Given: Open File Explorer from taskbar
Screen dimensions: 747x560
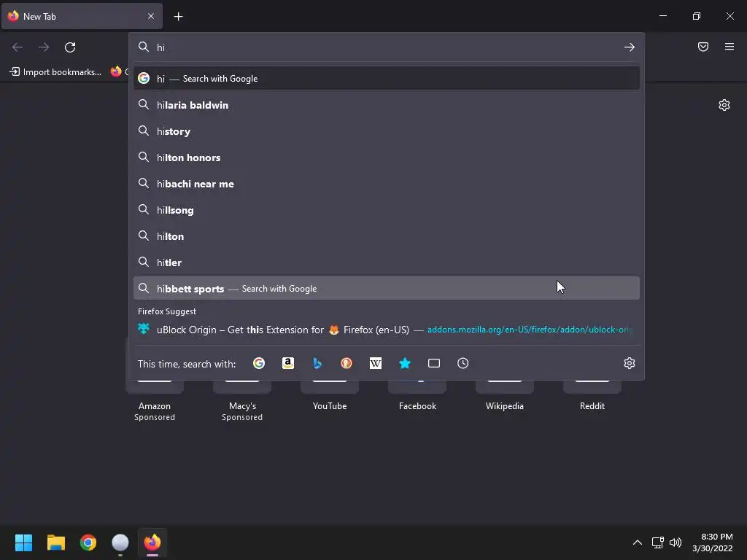Looking at the screenshot, I should (x=55, y=542).
